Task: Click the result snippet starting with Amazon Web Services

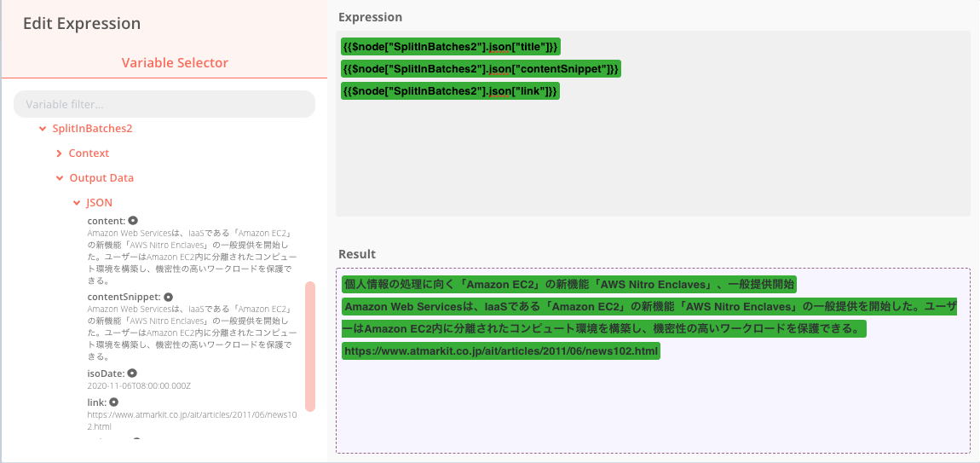Action: click(x=649, y=318)
